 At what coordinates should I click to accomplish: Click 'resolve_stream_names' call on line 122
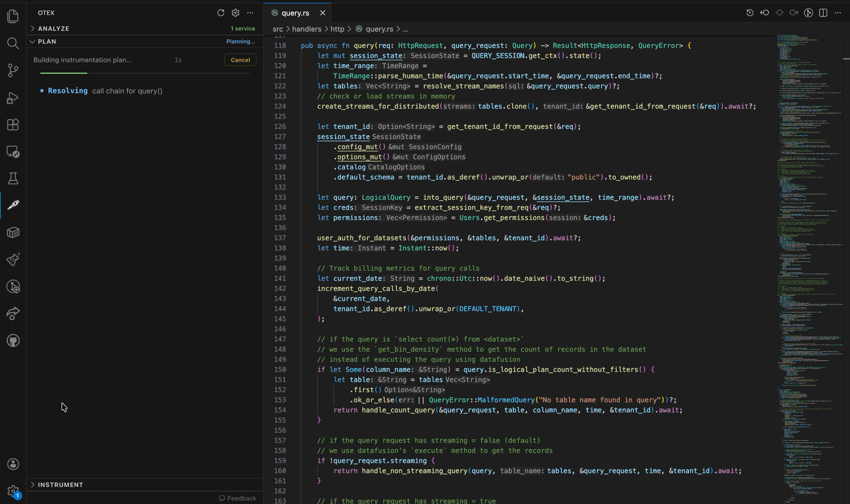click(x=463, y=86)
